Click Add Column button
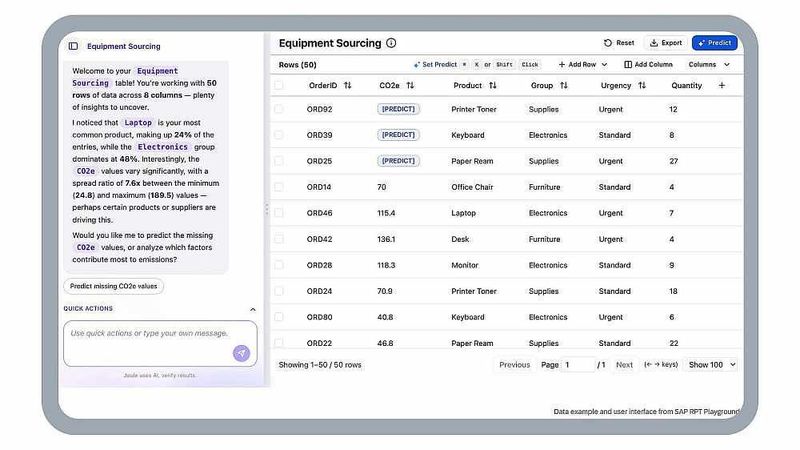 pyautogui.click(x=648, y=65)
